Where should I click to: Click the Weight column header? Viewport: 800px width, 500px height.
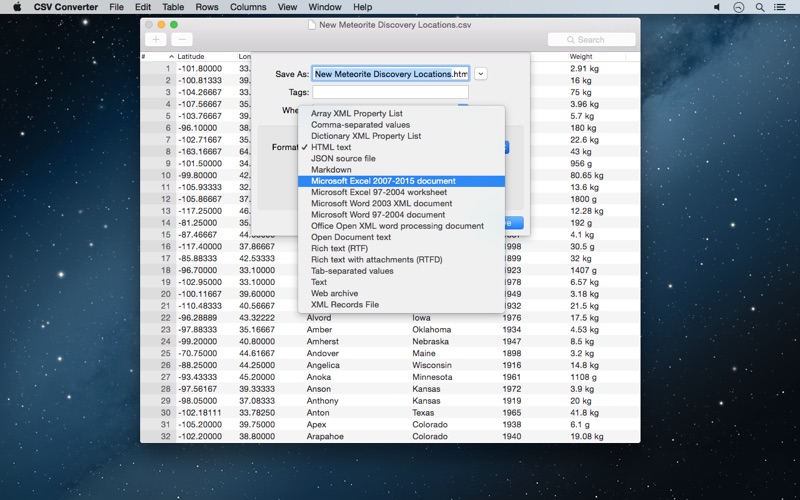(x=581, y=57)
